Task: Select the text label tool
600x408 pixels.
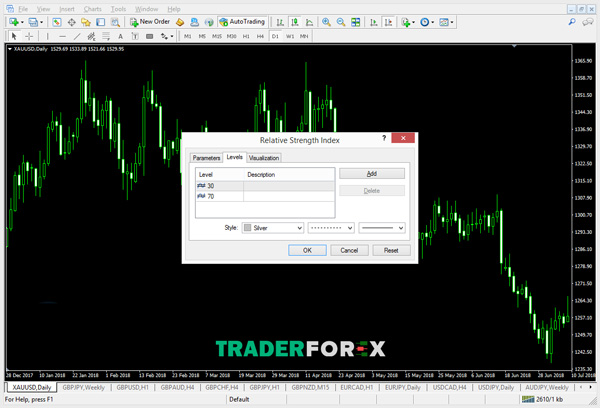Action: 135,36
